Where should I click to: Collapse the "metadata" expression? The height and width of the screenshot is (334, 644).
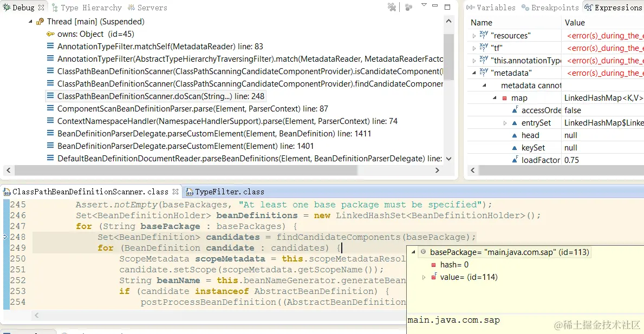pyautogui.click(x=474, y=73)
